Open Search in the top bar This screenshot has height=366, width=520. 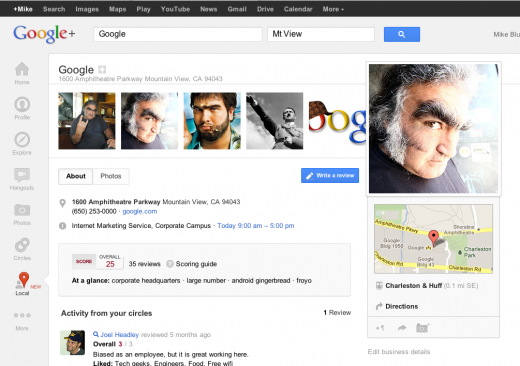click(54, 9)
